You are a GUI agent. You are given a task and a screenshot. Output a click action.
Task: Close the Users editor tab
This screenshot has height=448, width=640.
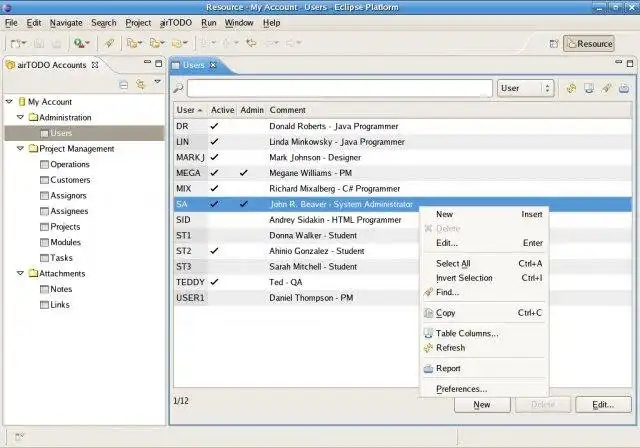[213, 65]
